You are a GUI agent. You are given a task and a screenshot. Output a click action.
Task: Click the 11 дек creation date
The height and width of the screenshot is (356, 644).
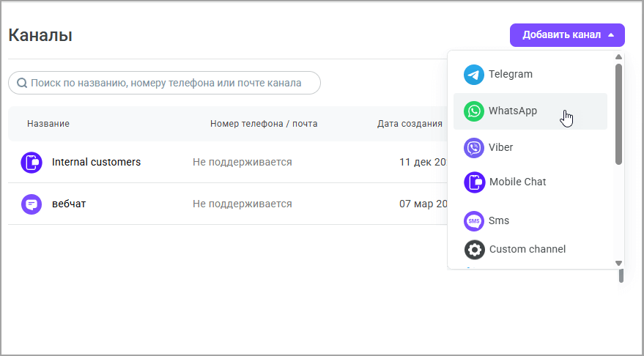point(423,162)
